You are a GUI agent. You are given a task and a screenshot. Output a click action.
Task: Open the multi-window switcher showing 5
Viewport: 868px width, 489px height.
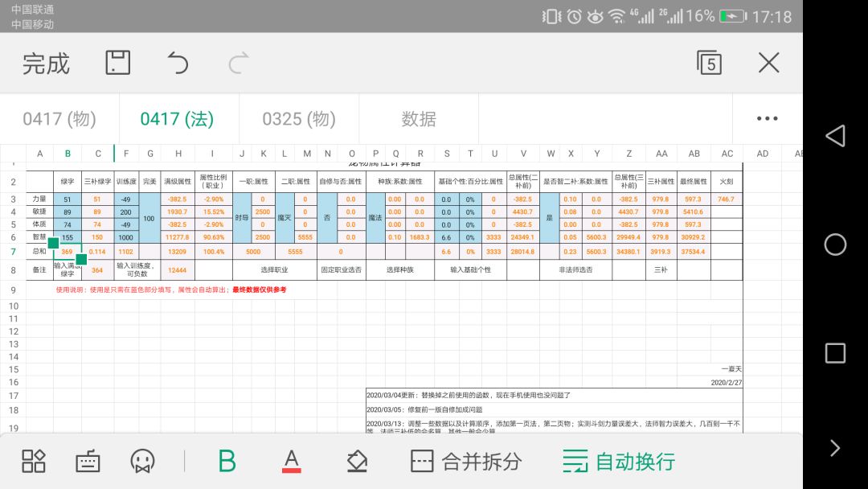point(709,63)
